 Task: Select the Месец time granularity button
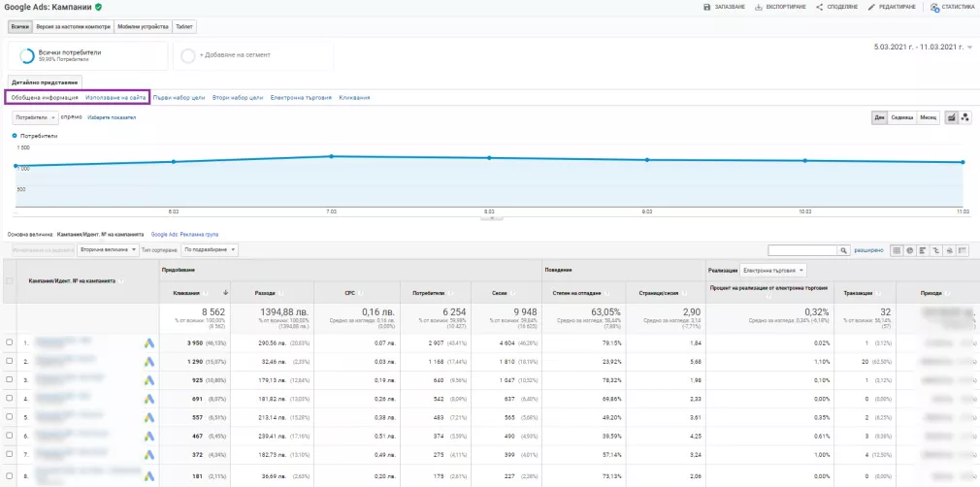929,117
